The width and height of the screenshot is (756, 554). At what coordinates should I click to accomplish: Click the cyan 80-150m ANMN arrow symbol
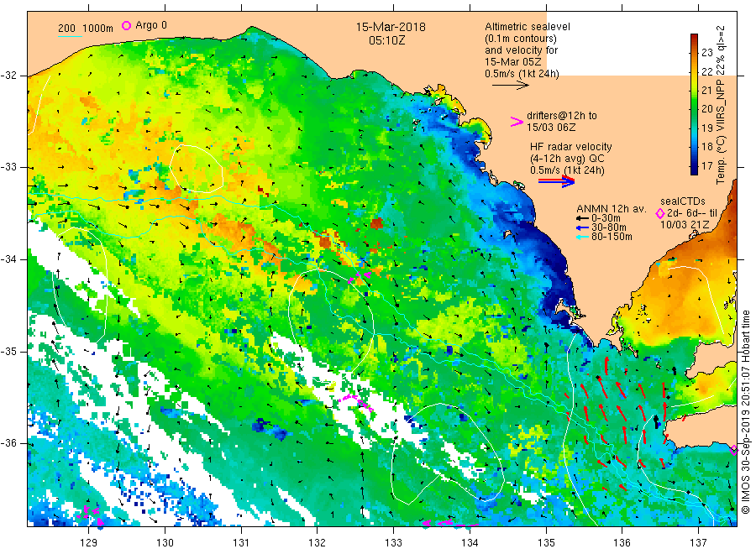point(582,237)
